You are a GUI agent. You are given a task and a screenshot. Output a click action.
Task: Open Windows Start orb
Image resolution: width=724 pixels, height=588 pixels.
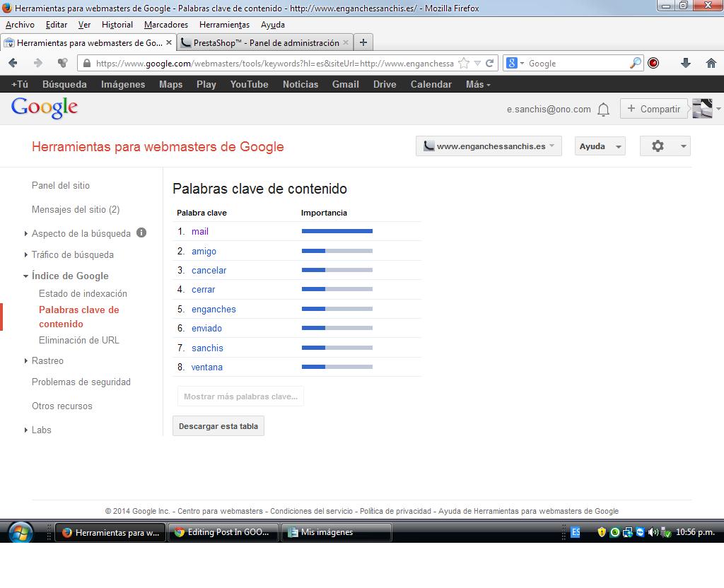click(20, 532)
